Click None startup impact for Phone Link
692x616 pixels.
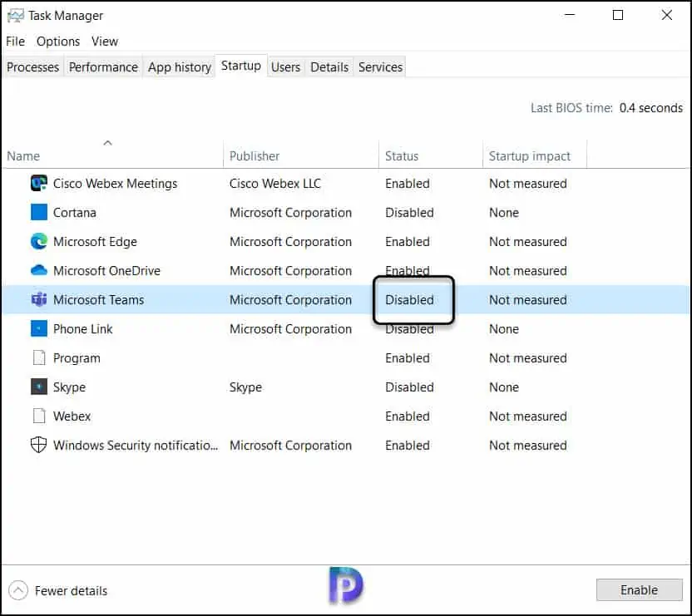(504, 328)
